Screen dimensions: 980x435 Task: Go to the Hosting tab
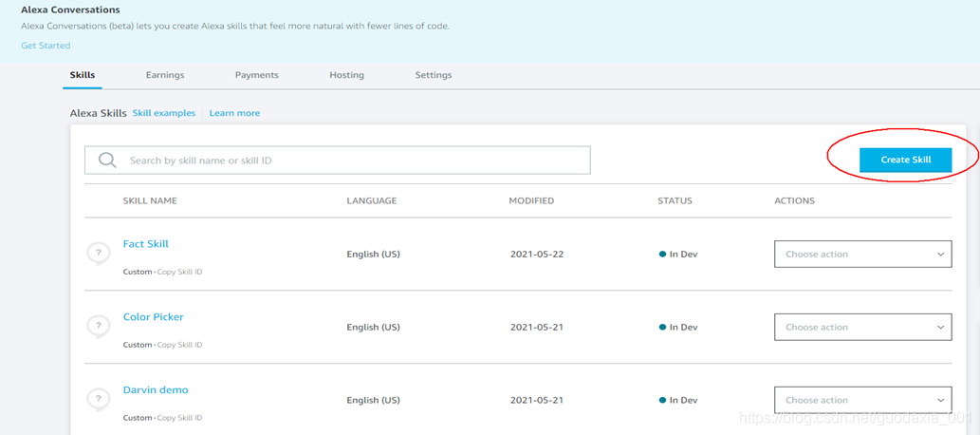point(347,75)
